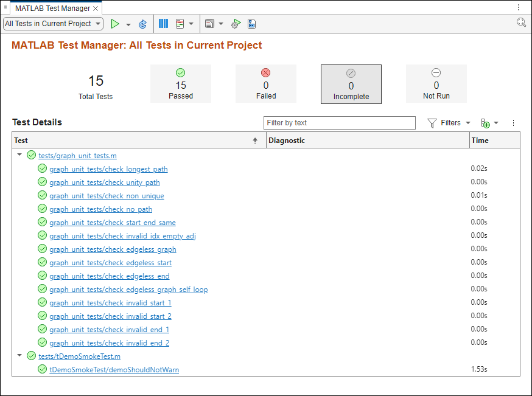Collapse the tests/tDemoSmokeTest.m group

[19, 355]
